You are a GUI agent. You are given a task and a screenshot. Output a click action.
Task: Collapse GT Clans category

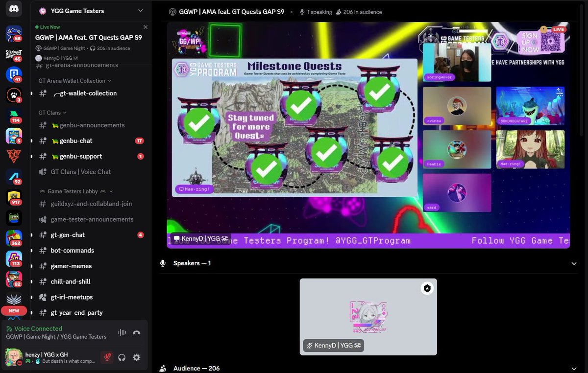(x=53, y=113)
